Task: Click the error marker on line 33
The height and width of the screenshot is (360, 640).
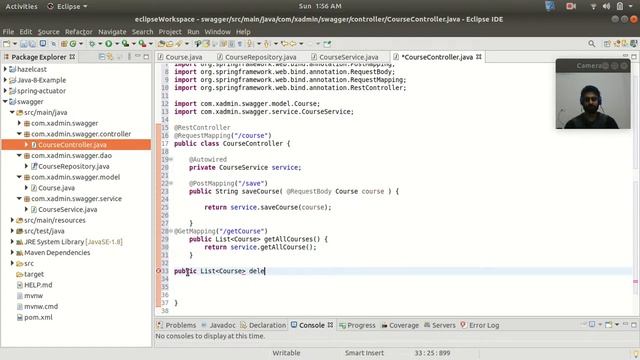Action: click(159, 271)
